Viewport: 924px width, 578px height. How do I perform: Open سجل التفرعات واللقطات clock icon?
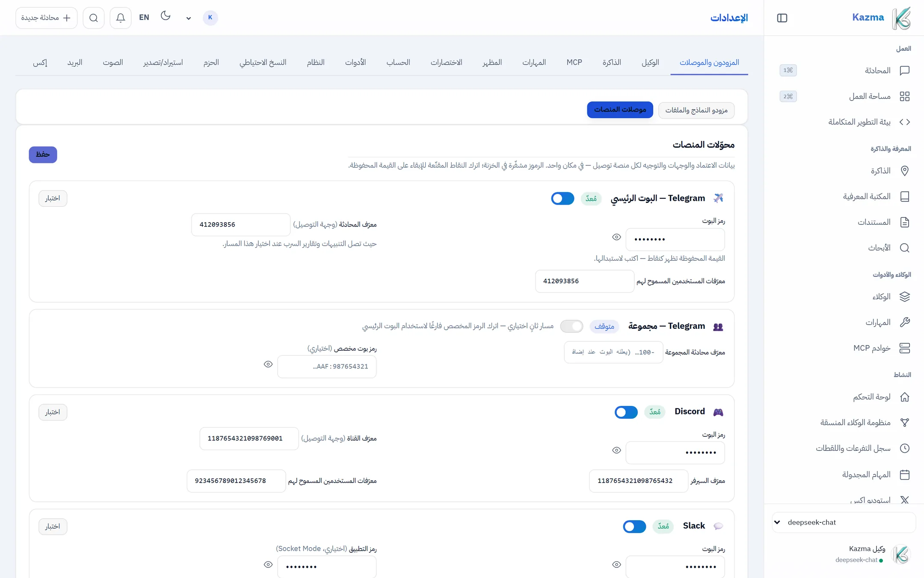point(904,448)
